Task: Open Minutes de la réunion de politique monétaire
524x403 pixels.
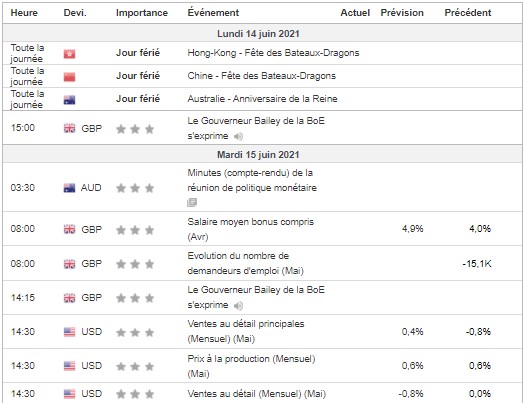Action: (x=252, y=180)
